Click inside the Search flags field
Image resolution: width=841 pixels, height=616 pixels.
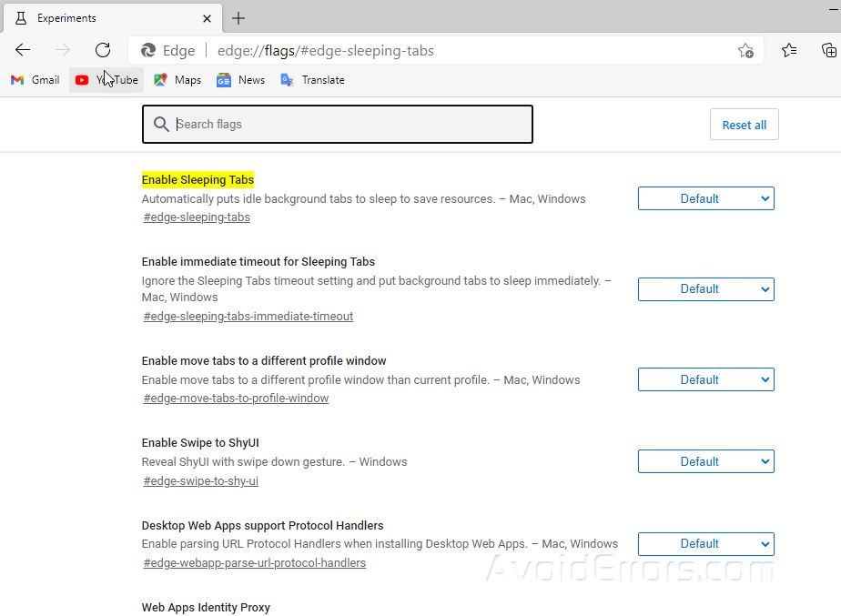coord(337,123)
